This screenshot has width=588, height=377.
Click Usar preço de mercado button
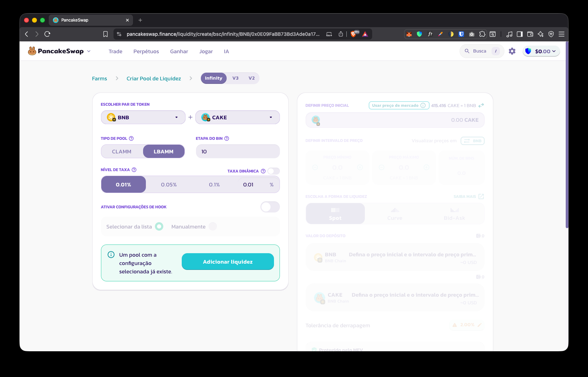(x=399, y=105)
